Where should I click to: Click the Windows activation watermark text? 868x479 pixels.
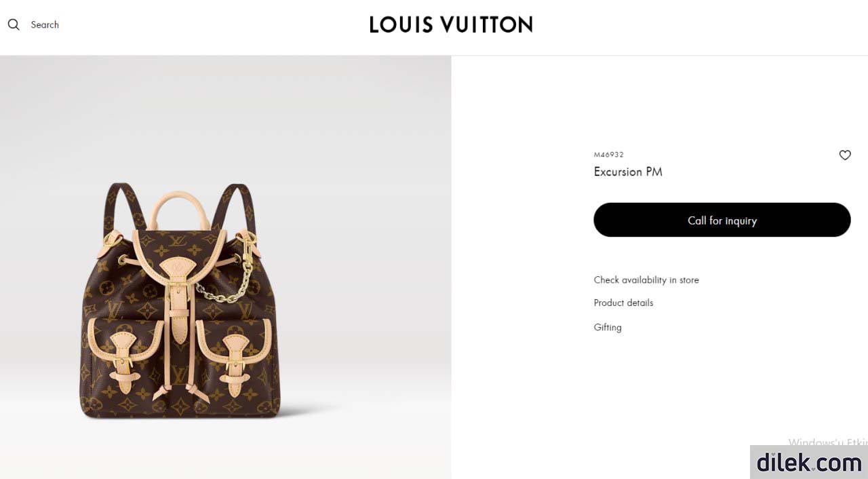828,442
